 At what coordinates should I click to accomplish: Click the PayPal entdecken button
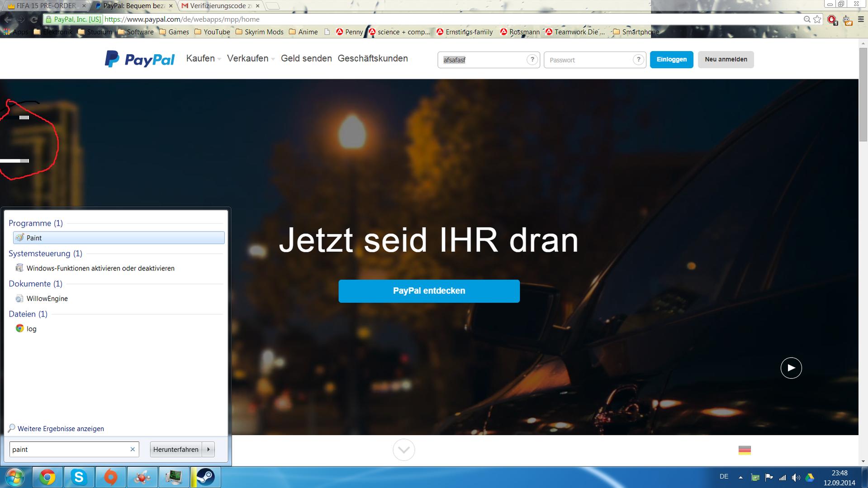tap(429, 291)
